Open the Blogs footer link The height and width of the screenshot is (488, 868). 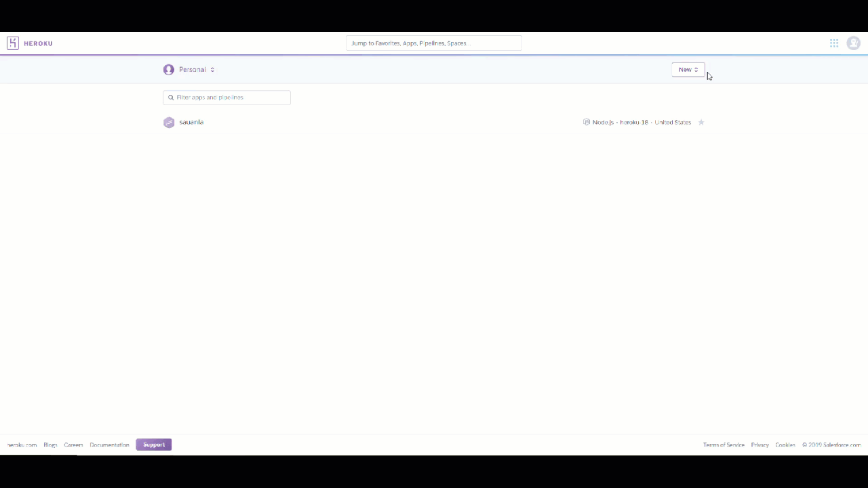click(x=50, y=445)
